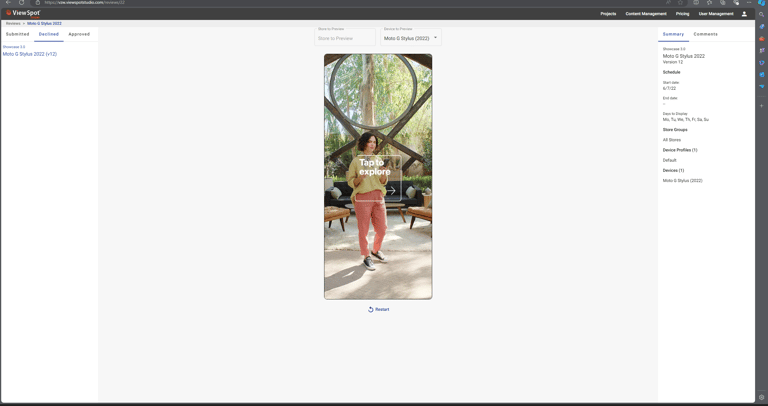Click the 'All Stores' store group text
This screenshot has width=768, height=406.
click(672, 140)
